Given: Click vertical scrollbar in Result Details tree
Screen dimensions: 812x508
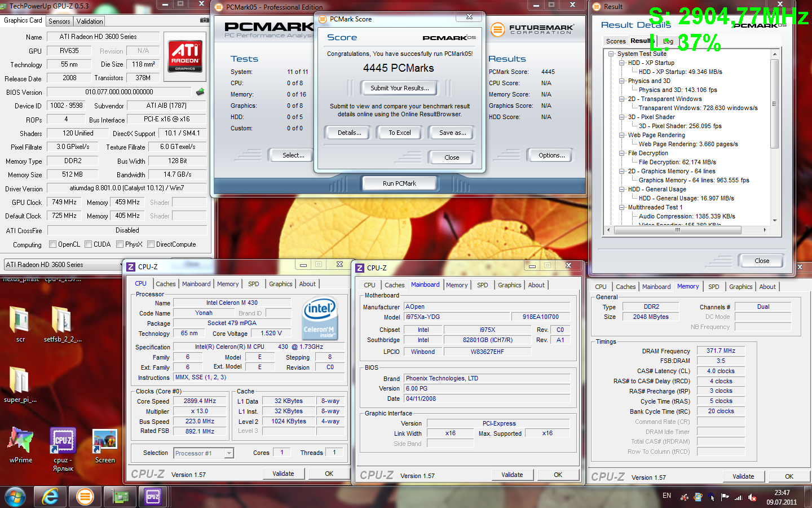Looking at the screenshot, I should (x=774, y=103).
